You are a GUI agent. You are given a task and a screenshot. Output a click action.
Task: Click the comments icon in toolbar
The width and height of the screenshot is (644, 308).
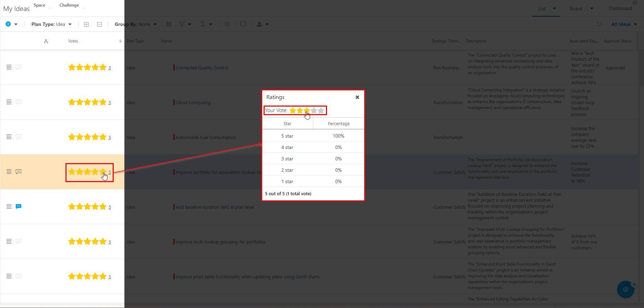tap(243, 24)
